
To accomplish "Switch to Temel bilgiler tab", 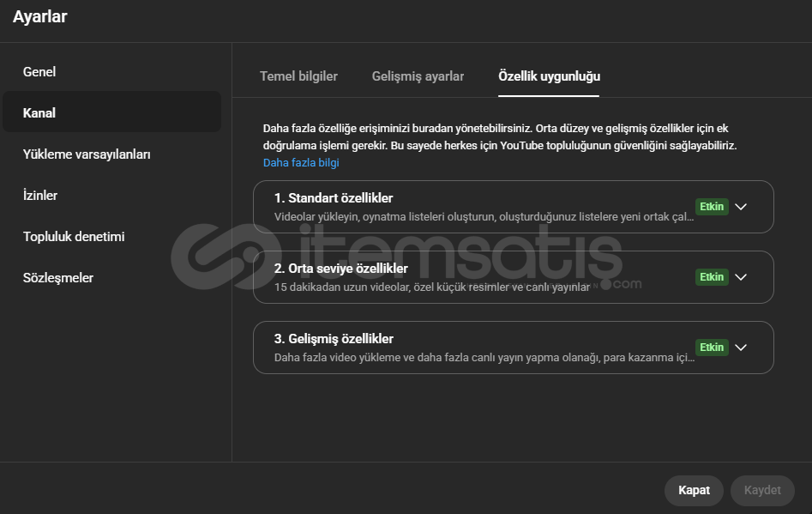I will coord(298,76).
